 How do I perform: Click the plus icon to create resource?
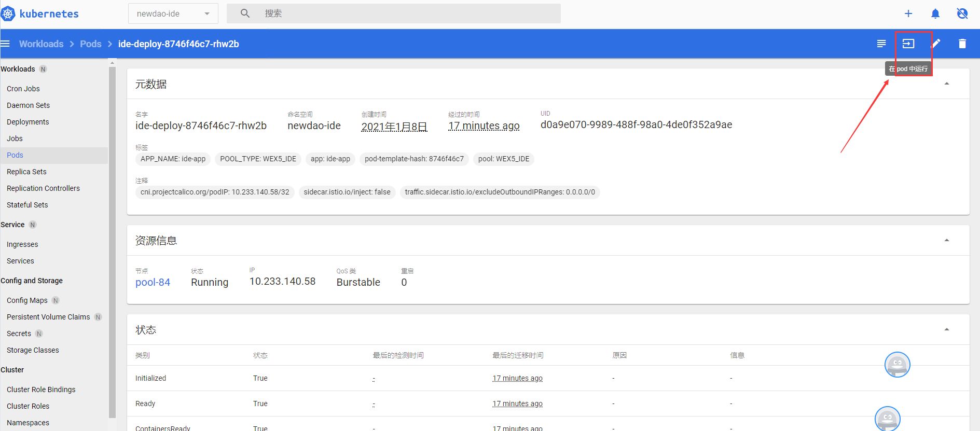tap(908, 13)
